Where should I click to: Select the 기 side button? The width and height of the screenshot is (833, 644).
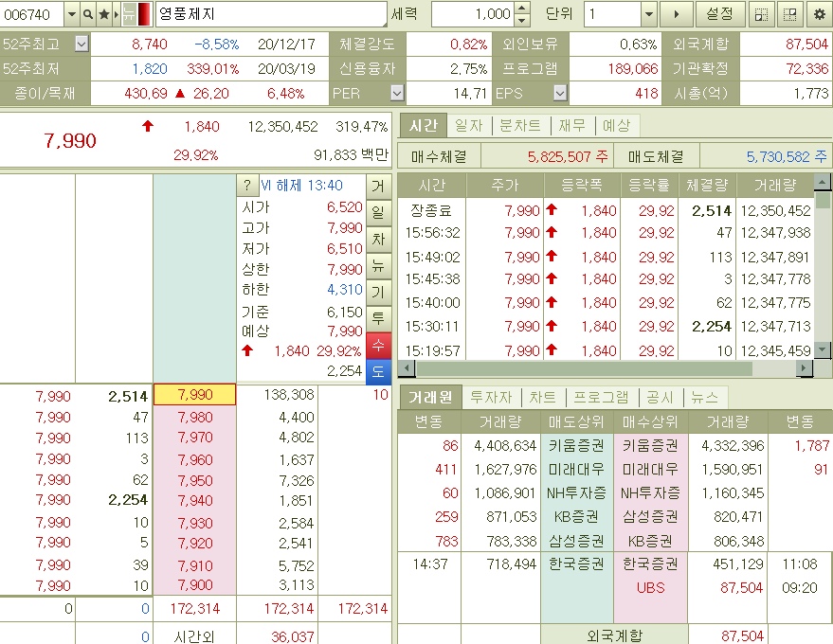click(378, 292)
